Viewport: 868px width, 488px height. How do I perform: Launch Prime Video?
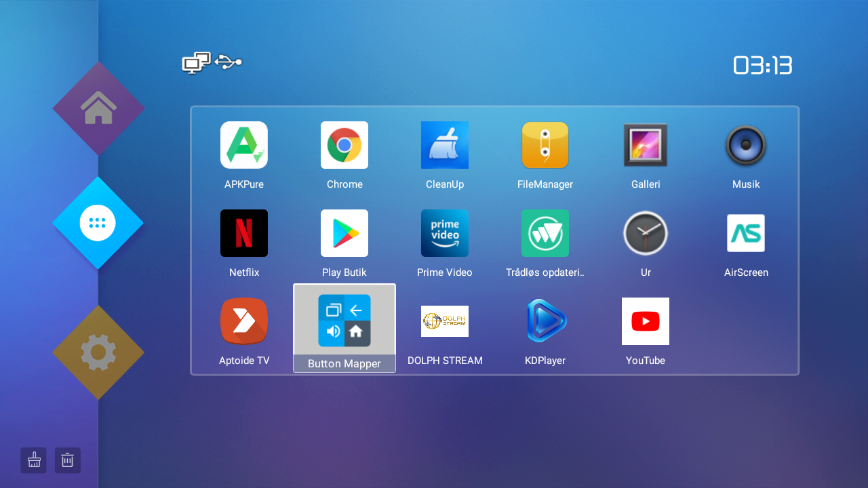click(445, 233)
